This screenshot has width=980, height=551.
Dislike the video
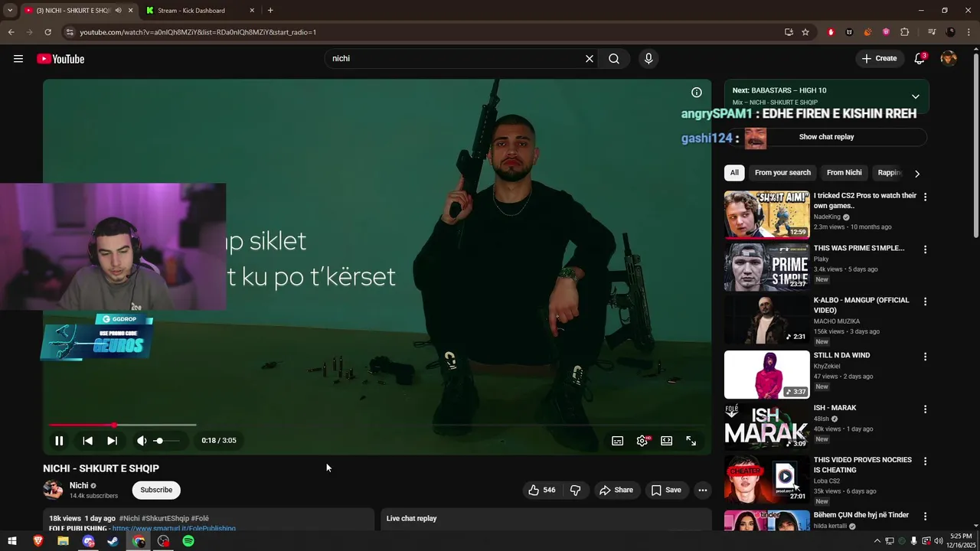click(x=576, y=490)
